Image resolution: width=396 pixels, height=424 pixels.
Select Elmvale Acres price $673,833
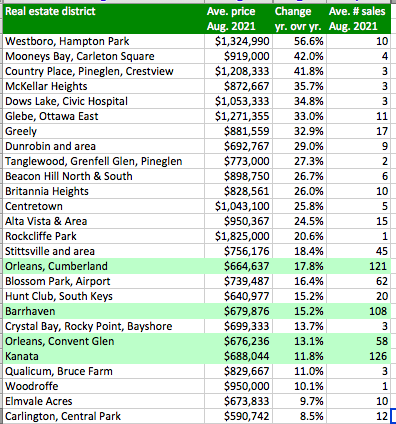[238, 401]
